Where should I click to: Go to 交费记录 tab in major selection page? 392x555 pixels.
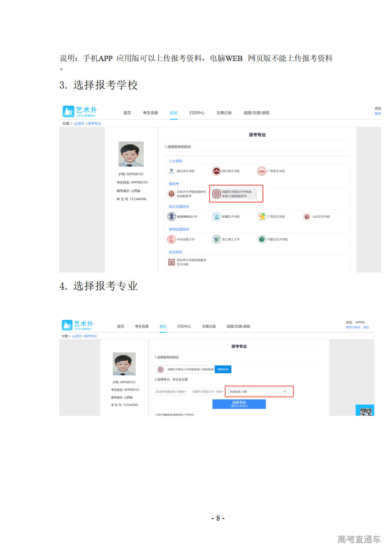pyautogui.click(x=209, y=326)
